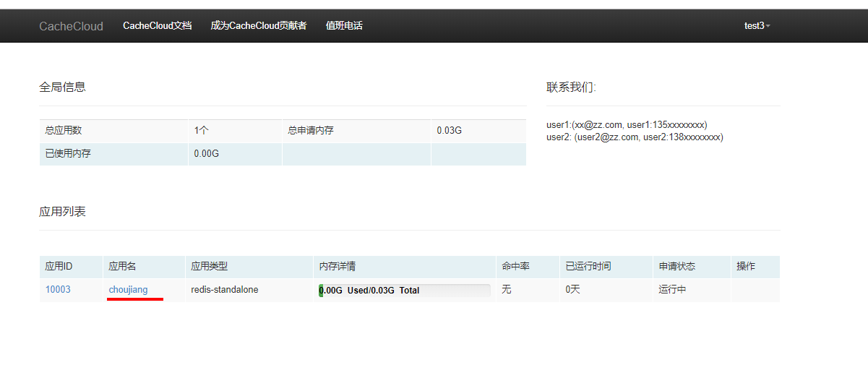Open 成为CacheCloud贡献者 navigation link
The height and width of the screenshot is (386, 868).
pos(259,26)
